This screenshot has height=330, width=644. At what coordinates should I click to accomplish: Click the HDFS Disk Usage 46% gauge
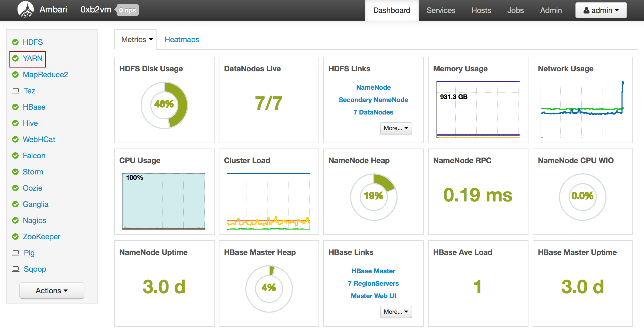164,105
